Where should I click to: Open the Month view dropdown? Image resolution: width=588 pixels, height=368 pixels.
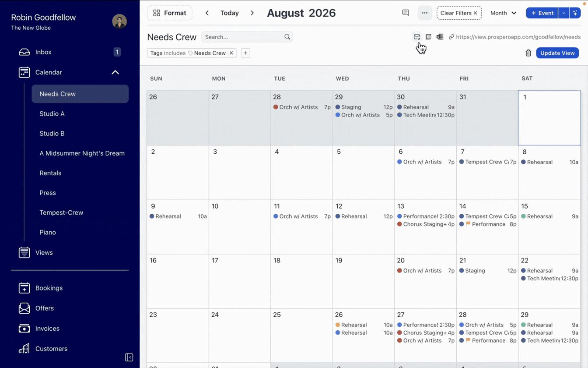click(503, 13)
